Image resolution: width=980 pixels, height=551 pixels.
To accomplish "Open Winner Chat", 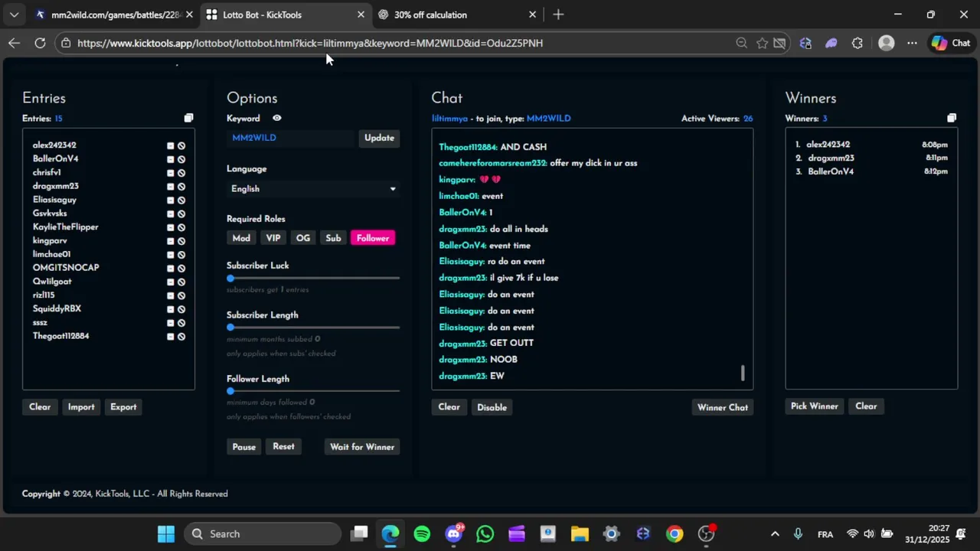I will [x=723, y=407].
